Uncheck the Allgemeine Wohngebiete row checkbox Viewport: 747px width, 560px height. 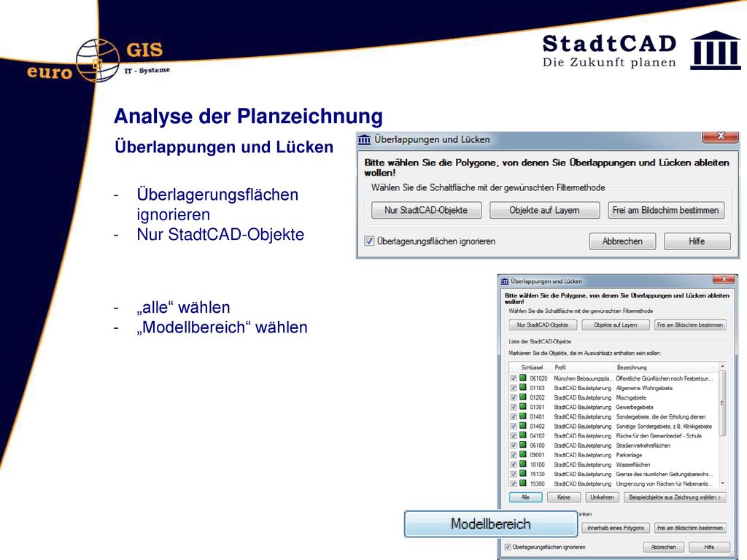(514, 388)
